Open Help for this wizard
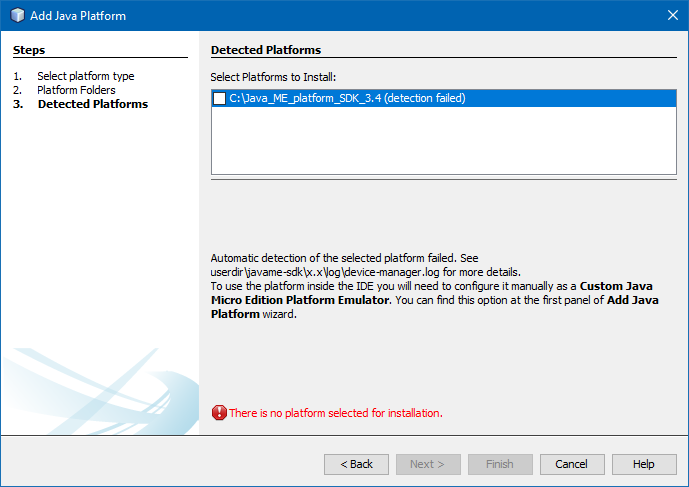The height and width of the screenshot is (487, 689). click(644, 464)
